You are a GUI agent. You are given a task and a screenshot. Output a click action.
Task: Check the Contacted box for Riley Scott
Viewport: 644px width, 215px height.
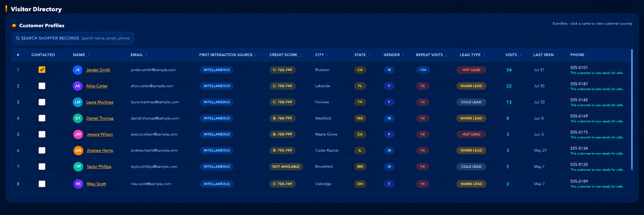coord(42,184)
